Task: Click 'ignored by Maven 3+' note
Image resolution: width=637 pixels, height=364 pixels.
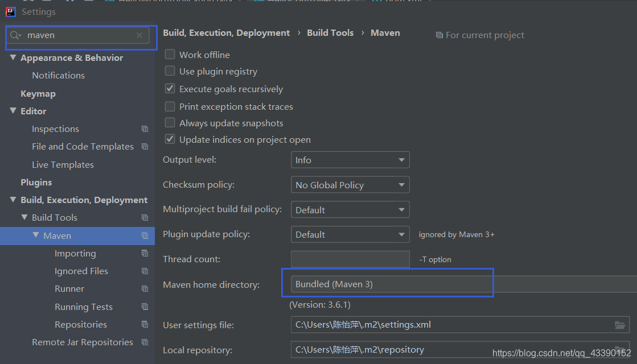Action: tap(457, 234)
